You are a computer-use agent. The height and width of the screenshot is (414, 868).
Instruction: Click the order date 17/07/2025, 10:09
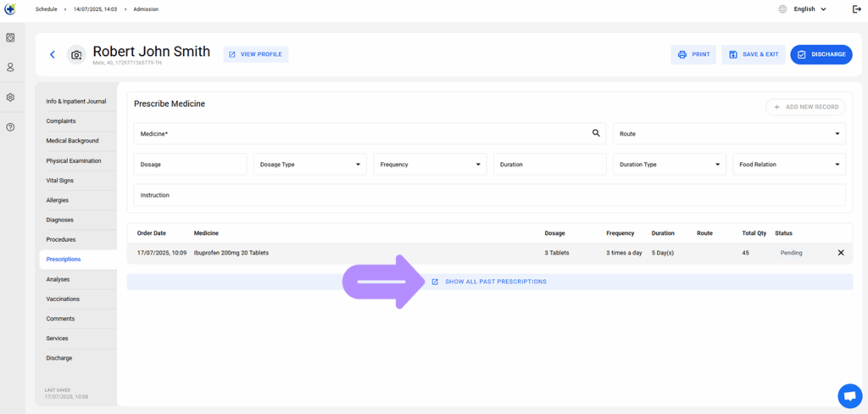pos(162,253)
